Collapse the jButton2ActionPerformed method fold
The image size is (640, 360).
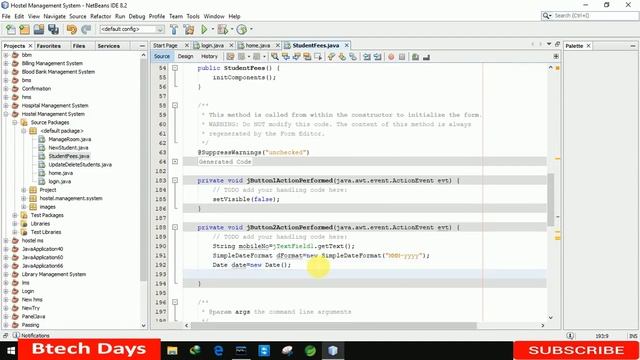click(x=175, y=227)
